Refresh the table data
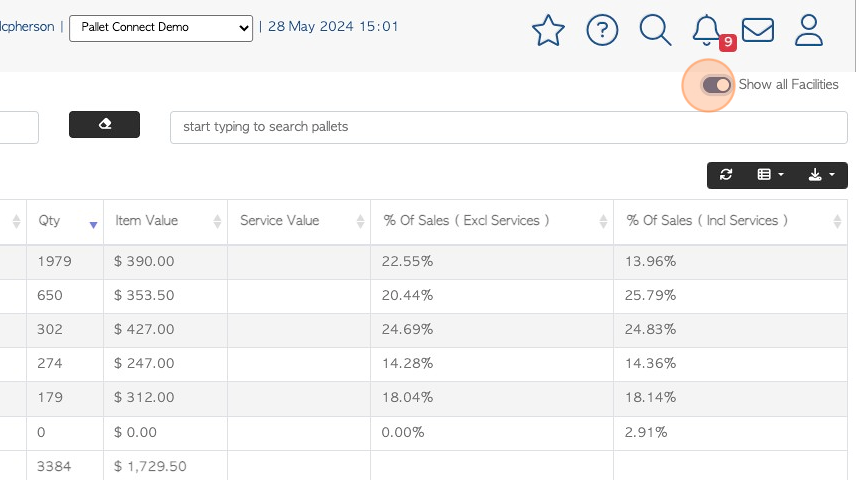The image size is (860, 480). 726,174
